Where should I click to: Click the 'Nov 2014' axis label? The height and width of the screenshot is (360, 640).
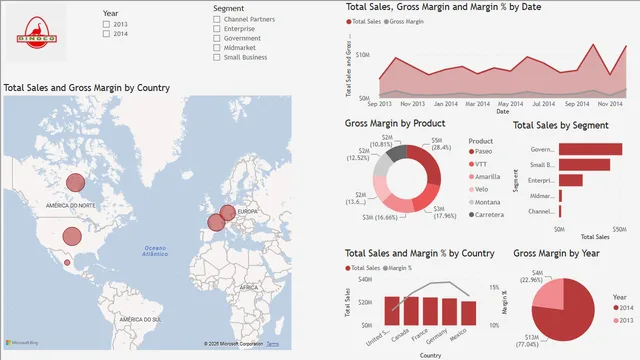click(x=610, y=104)
